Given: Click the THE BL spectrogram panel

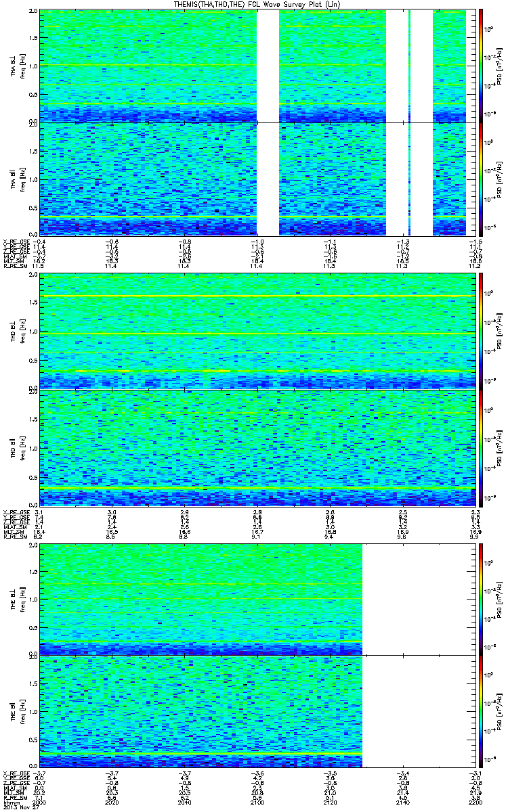Looking at the screenshot, I should tap(256, 598).
